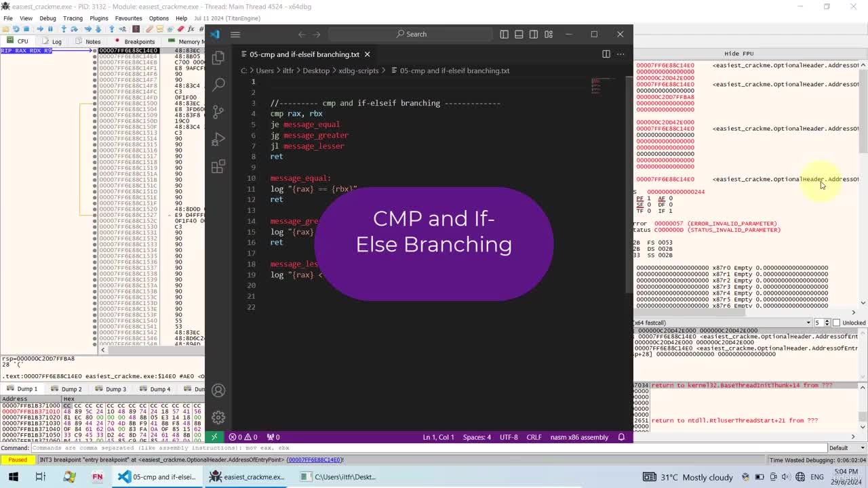The image size is (868, 488).
Task: Click the CRLF line ending indicator
Action: coord(534,437)
